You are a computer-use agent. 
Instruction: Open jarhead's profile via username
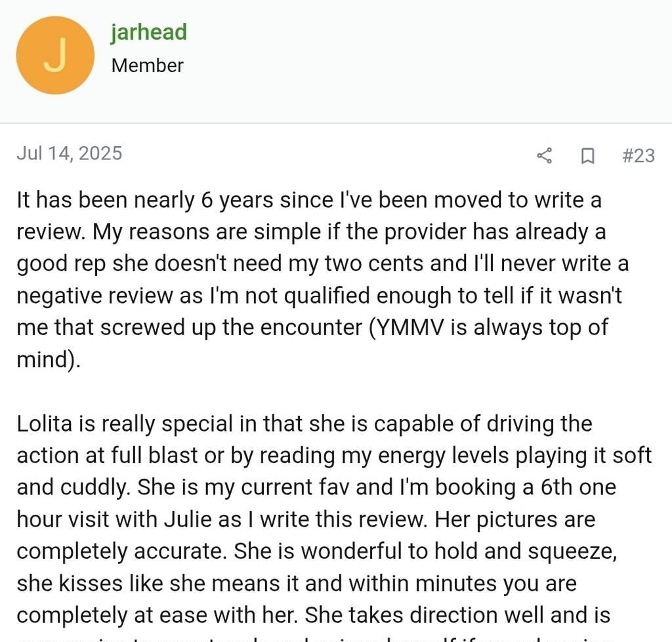(x=149, y=31)
